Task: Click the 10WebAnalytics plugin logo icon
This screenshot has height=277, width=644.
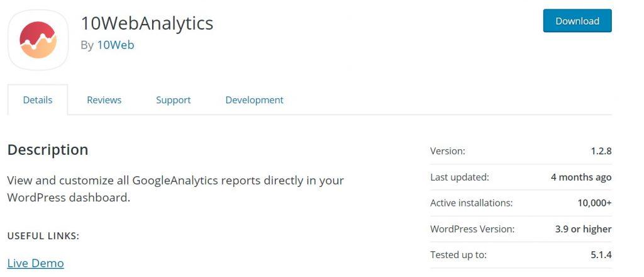Action: click(38, 40)
